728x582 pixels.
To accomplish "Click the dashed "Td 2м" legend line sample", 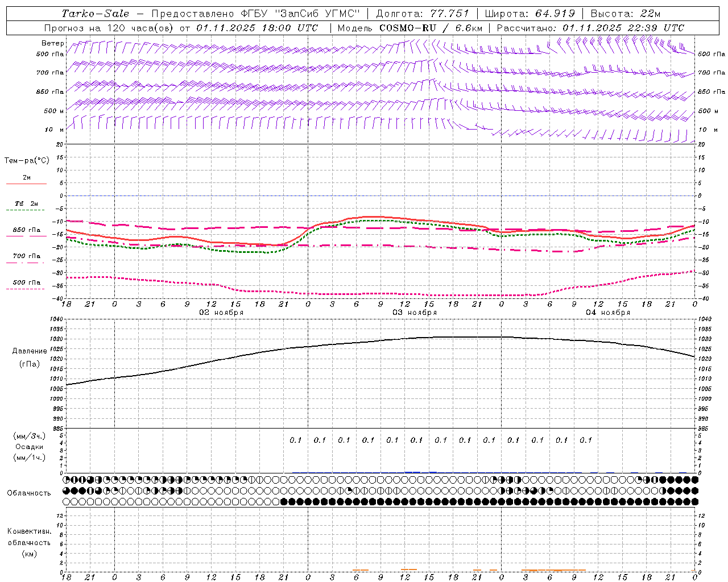I will [x=26, y=210].
